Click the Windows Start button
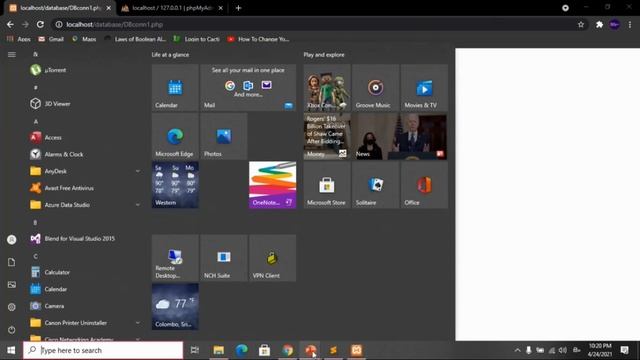Viewport: 640px width, 360px height. point(11,350)
